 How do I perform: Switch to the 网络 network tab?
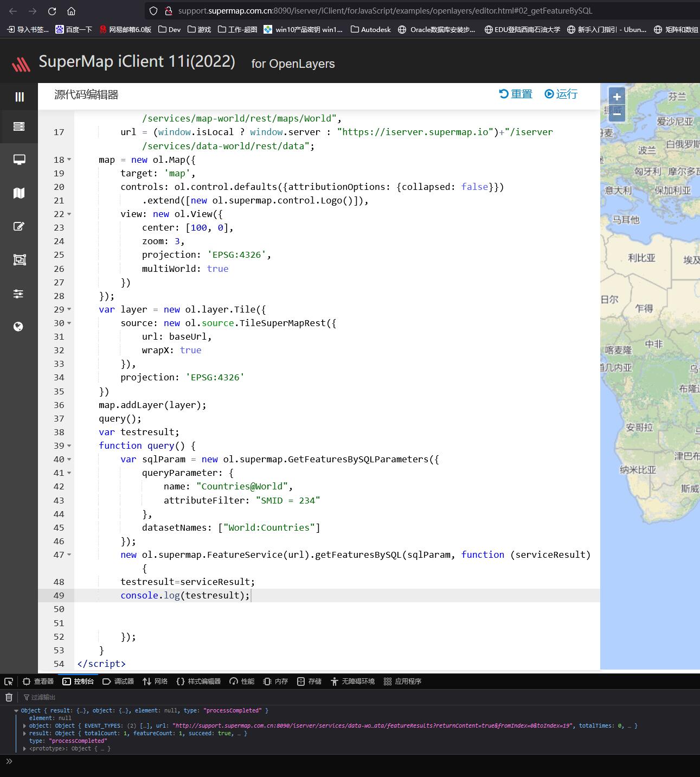coord(155,682)
